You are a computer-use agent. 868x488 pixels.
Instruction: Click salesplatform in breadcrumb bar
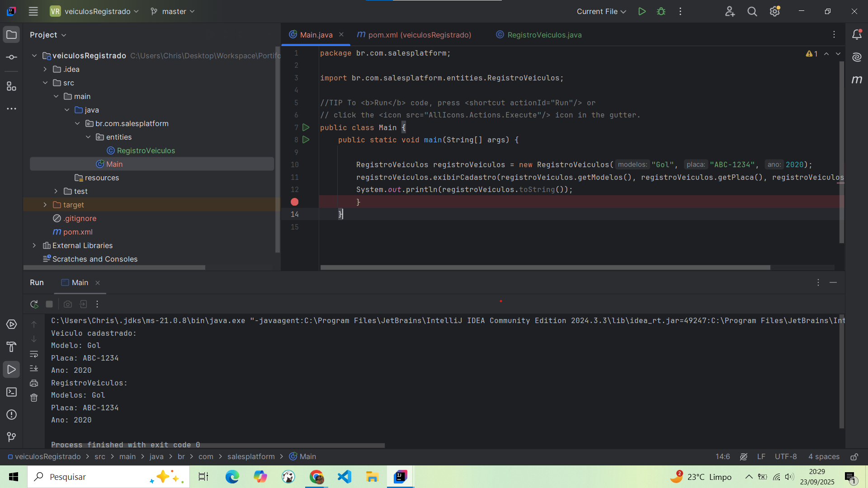pyautogui.click(x=251, y=456)
